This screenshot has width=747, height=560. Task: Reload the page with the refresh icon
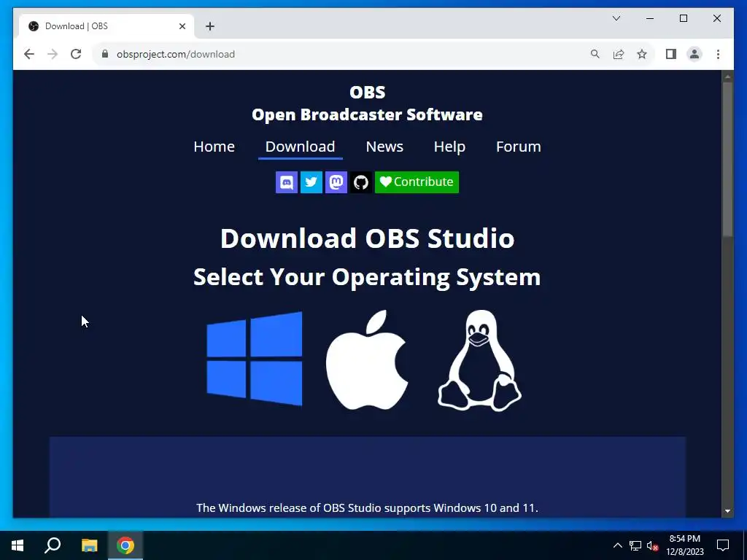[x=76, y=54]
